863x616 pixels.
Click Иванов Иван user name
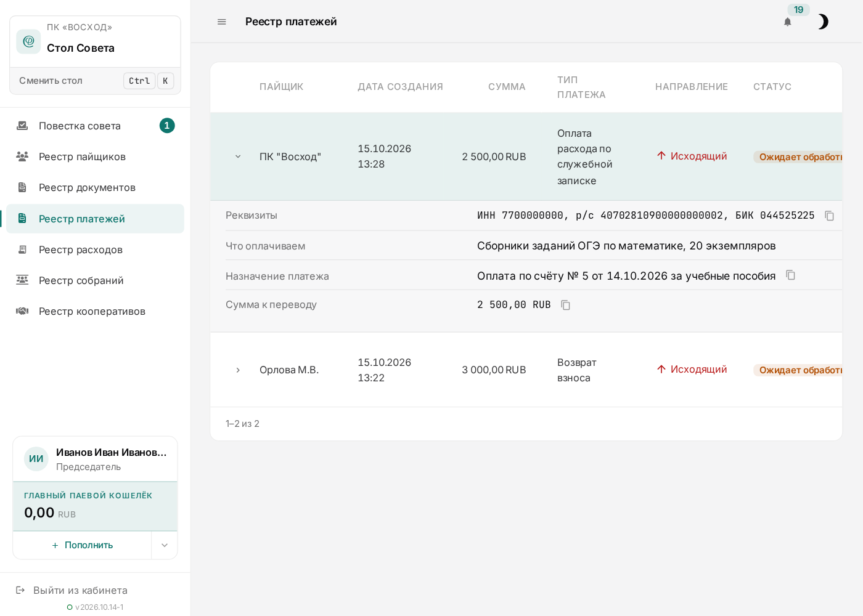click(112, 452)
